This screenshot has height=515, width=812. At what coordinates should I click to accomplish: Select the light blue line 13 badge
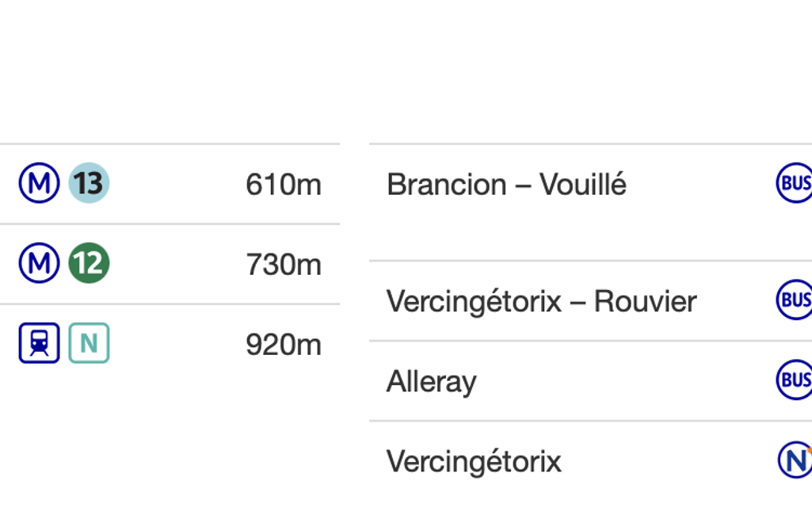coord(89,184)
